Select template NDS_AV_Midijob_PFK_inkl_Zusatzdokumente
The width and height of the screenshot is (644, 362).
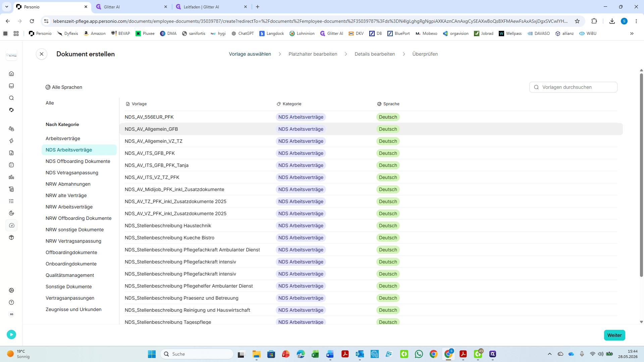pos(371,189)
